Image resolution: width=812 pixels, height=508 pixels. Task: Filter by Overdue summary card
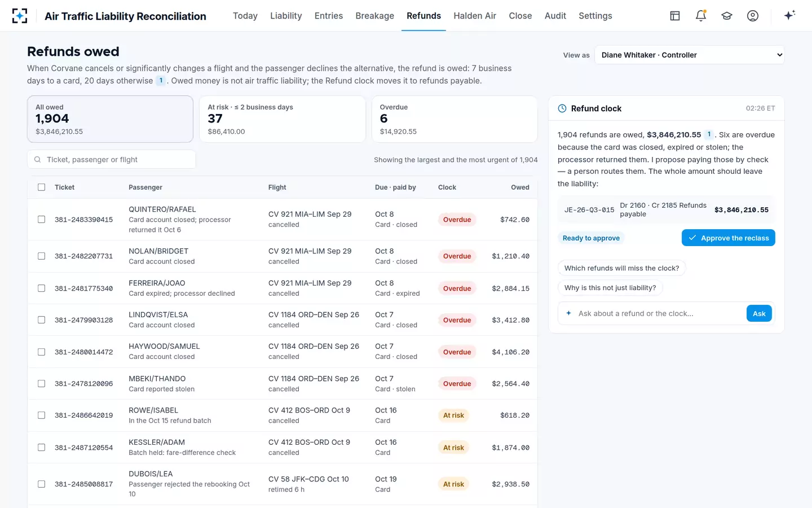pos(454,119)
